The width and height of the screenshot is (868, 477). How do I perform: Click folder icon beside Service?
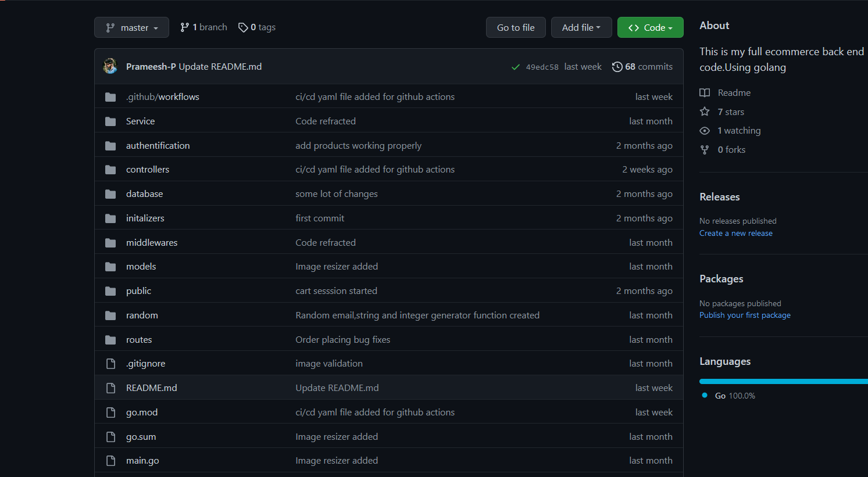click(110, 121)
